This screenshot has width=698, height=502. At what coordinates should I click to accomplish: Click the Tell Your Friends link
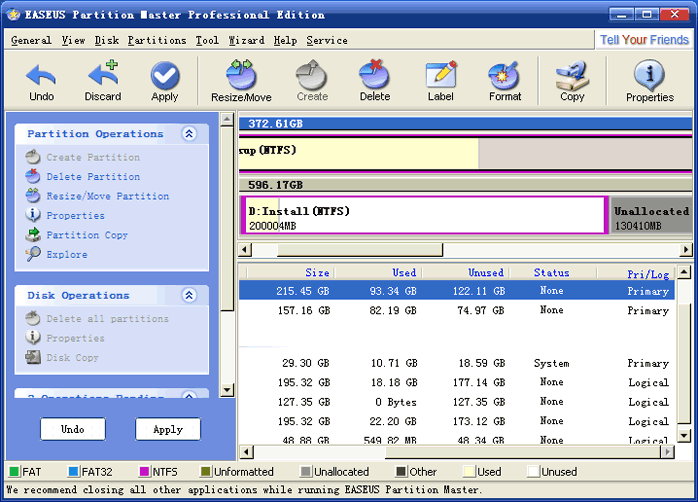coord(644,40)
